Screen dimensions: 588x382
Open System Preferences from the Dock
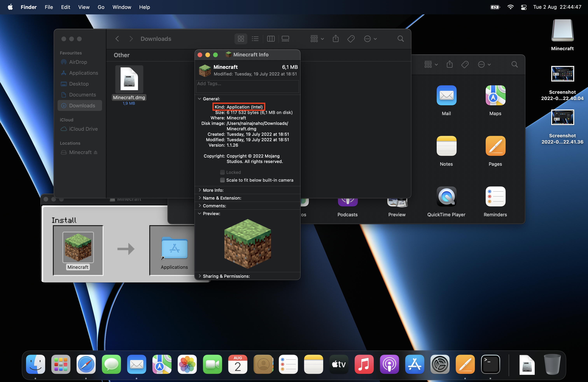(x=440, y=364)
